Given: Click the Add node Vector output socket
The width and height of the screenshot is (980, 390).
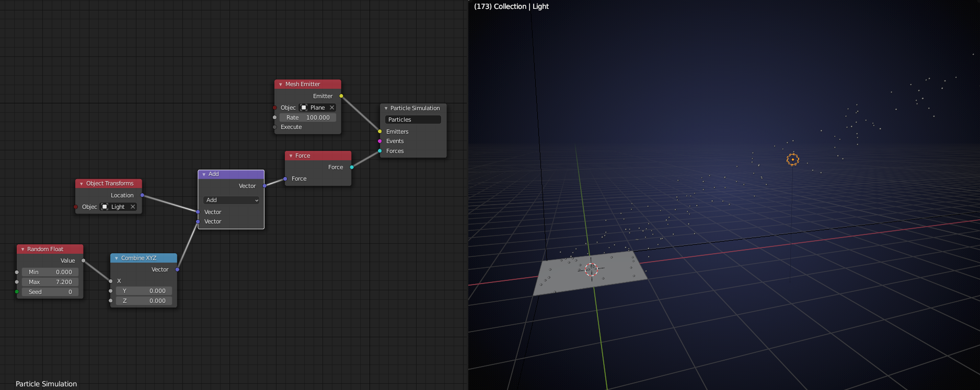Looking at the screenshot, I should point(264,186).
